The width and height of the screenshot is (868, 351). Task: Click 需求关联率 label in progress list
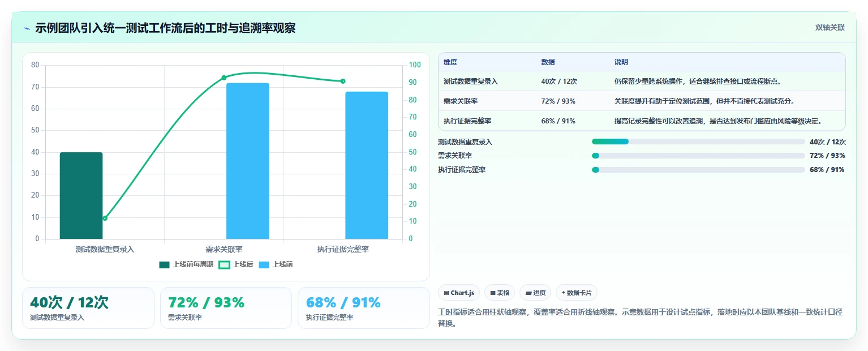455,156
